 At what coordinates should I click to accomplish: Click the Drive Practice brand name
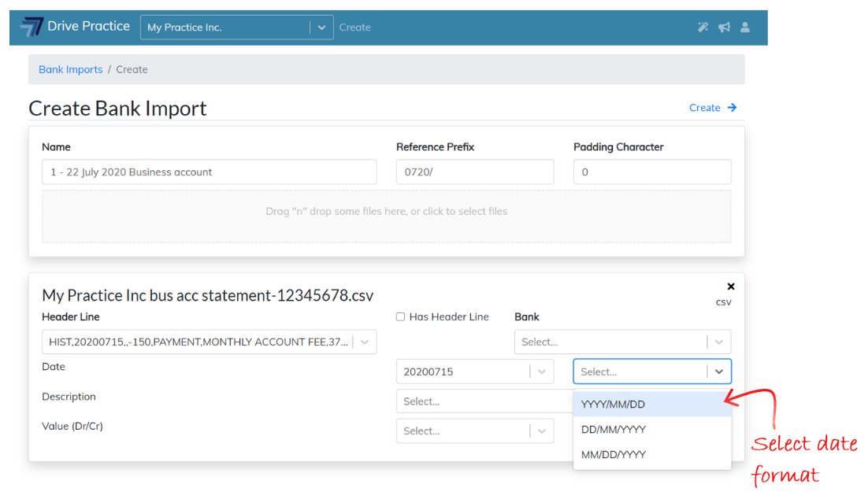(x=88, y=26)
